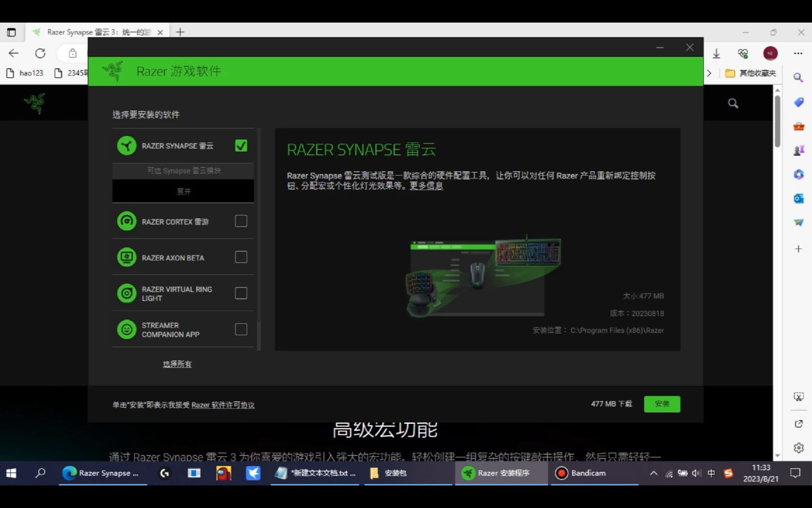812x508 pixels.
Task: Refresh the browser page
Action: 40,53
